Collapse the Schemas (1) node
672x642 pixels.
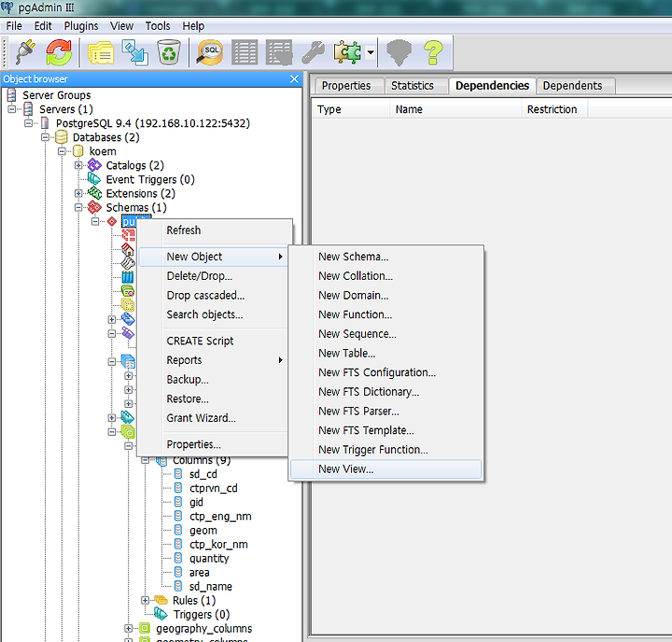coord(78,207)
